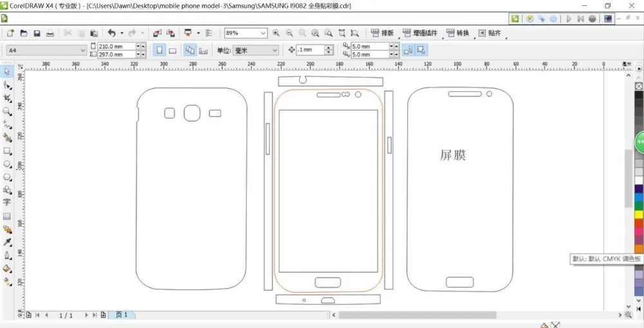Click the macro Play button
Viewport: 644px width, 328px height.
[x=569, y=19]
